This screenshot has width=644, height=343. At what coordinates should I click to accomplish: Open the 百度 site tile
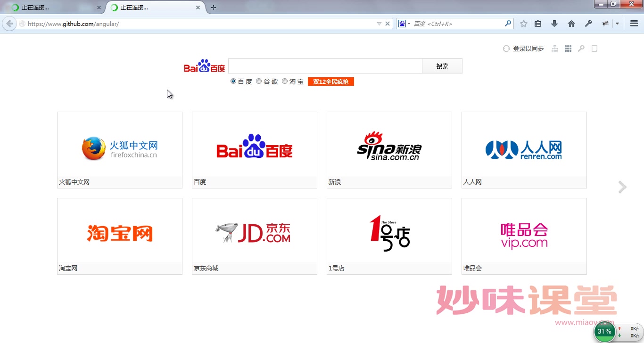tap(255, 150)
